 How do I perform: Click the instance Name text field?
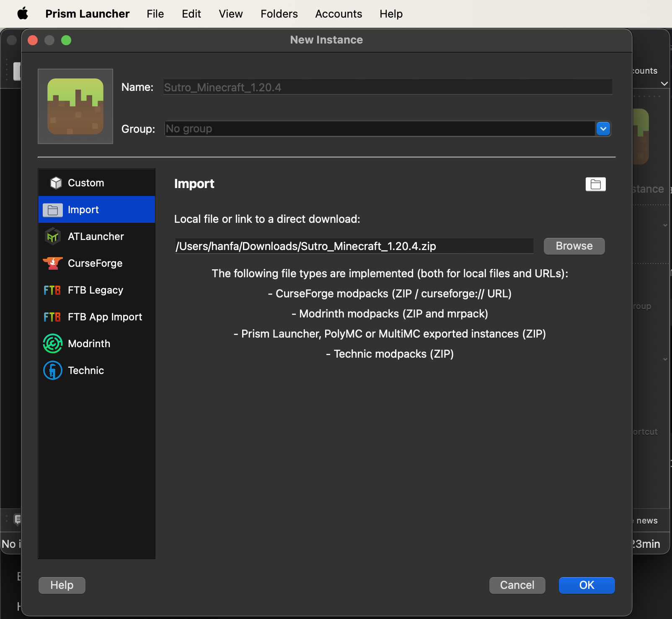coord(388,87)
